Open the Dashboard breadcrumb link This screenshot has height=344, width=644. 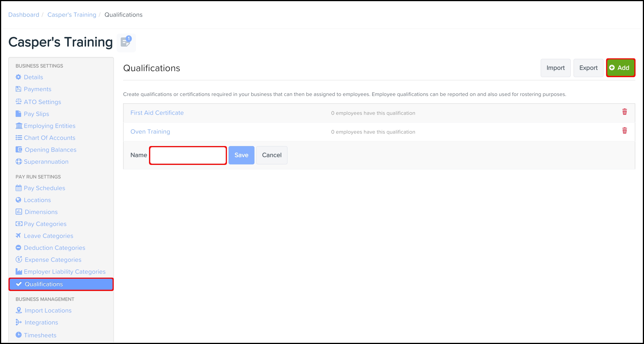click(x=24, y=15)
